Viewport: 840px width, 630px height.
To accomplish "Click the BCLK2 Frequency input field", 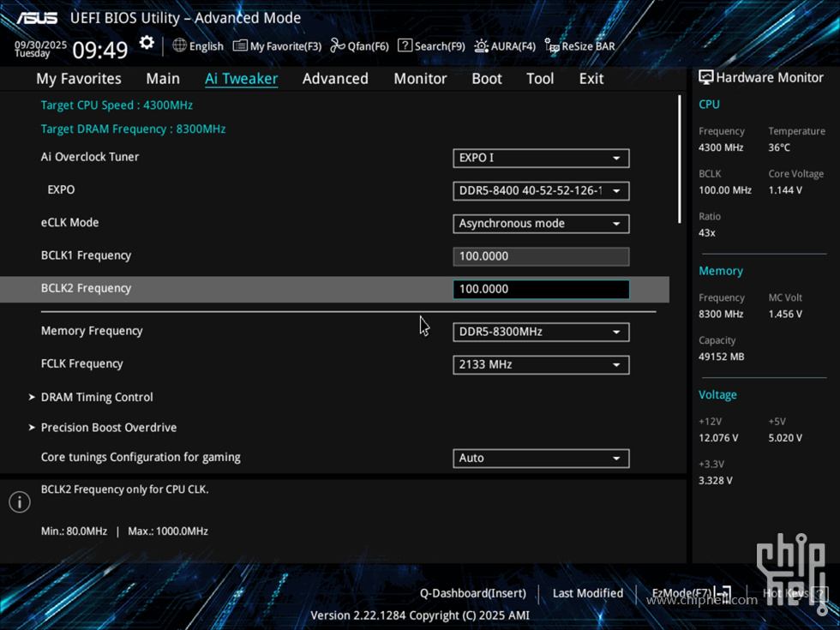I will point(541,289).
